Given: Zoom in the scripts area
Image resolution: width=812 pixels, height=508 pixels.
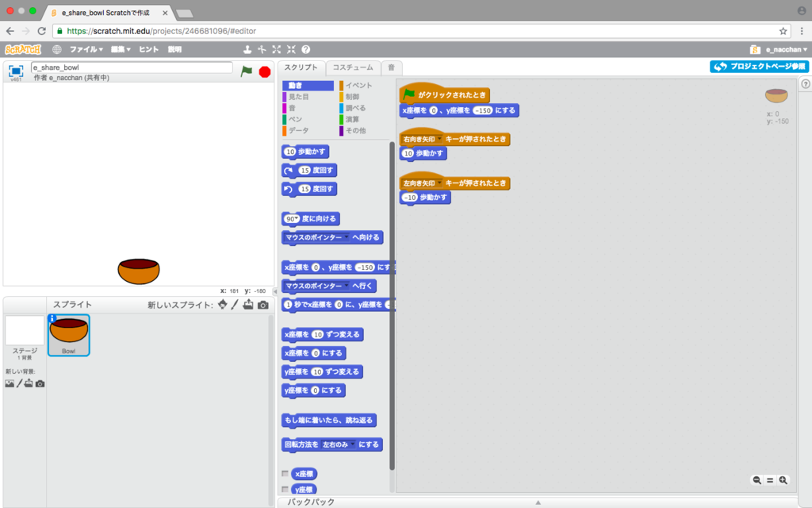Looking at the screenshot, I should coord(783,480).
